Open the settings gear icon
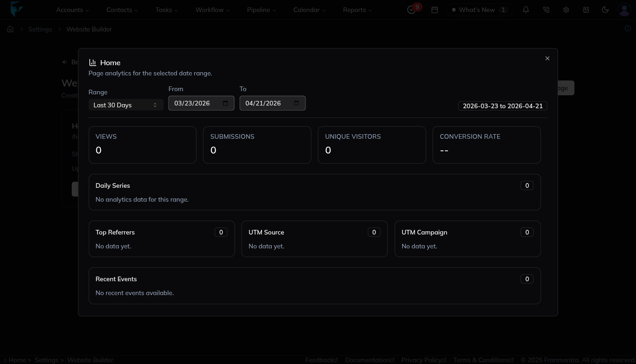This screenshot has width=636, height=364. [x=566, y=10]
